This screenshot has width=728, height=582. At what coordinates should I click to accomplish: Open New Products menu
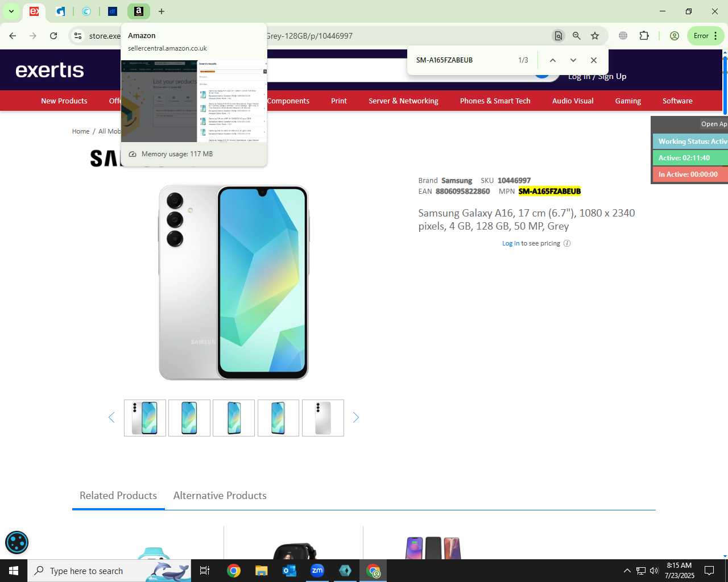click(64, 101)
